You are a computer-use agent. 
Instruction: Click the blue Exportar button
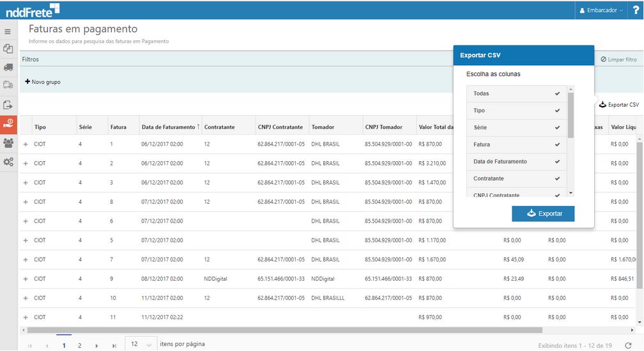click(x=542, y=214)
